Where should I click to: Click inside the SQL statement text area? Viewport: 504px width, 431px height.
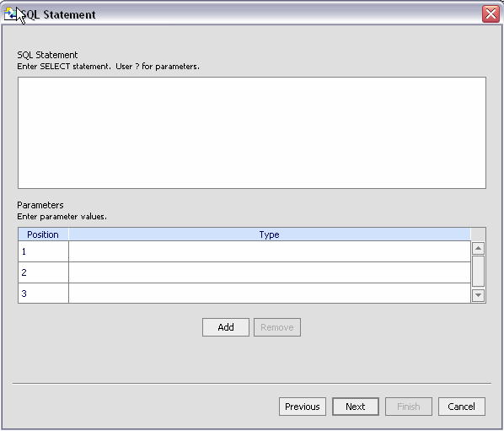[252, 132]
